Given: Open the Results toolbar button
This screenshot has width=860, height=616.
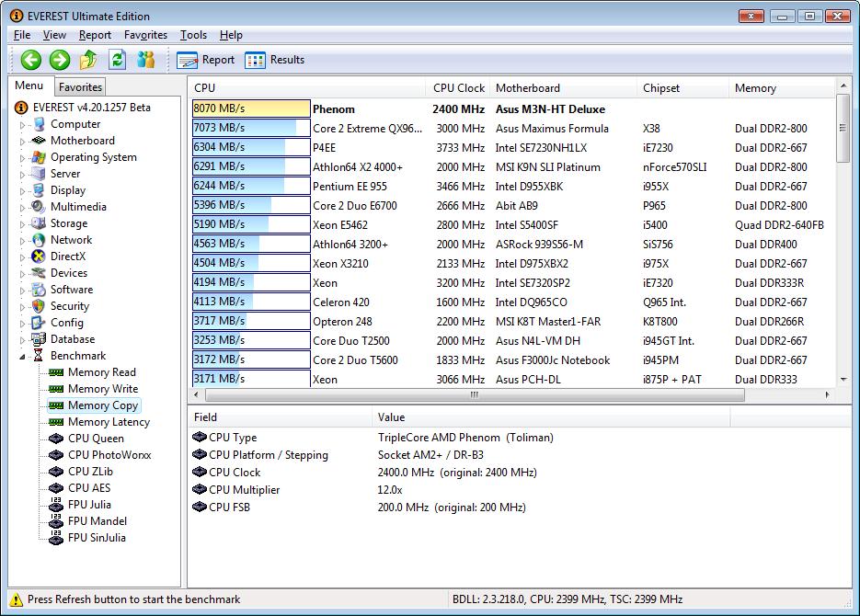Looking at the screenshot, I should pyautogui.click(x=274, y=60).
